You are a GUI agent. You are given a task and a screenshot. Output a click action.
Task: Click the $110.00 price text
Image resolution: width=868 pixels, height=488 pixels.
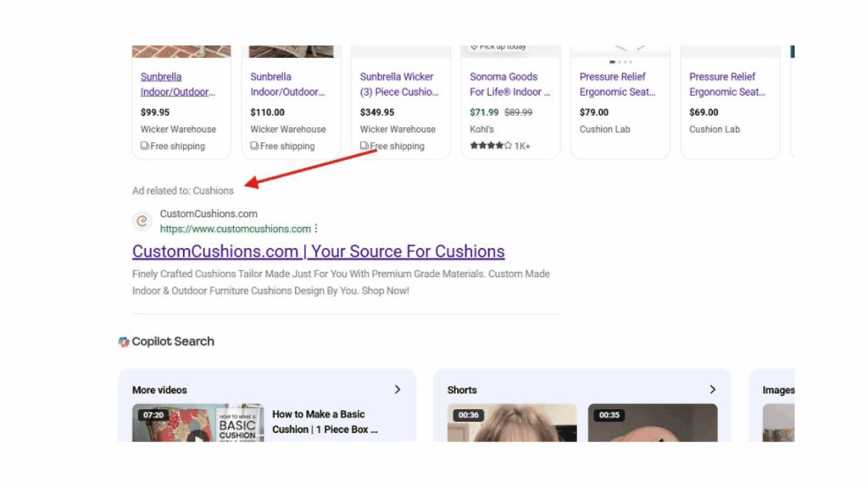point(267,113)
